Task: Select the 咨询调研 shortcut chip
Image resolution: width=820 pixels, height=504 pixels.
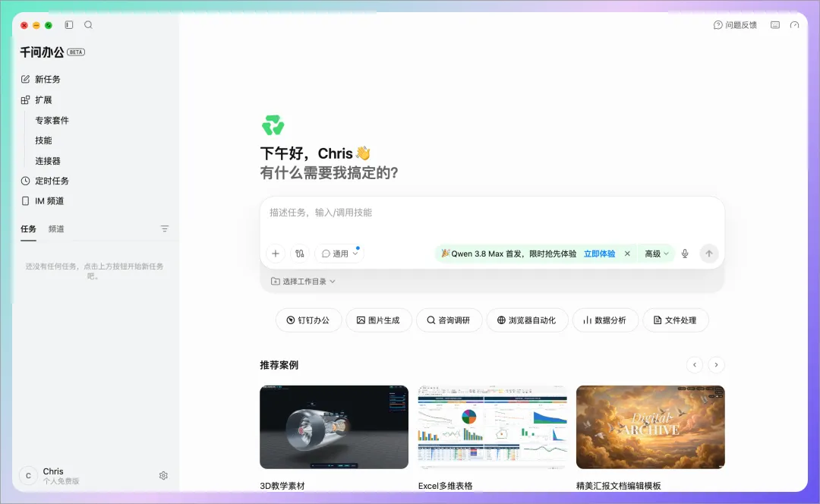Action: coord(449,320)
